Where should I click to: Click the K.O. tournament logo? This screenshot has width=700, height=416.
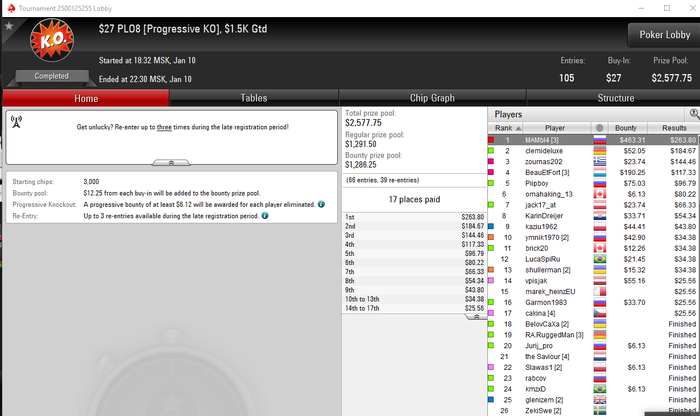tap(52, 40)
